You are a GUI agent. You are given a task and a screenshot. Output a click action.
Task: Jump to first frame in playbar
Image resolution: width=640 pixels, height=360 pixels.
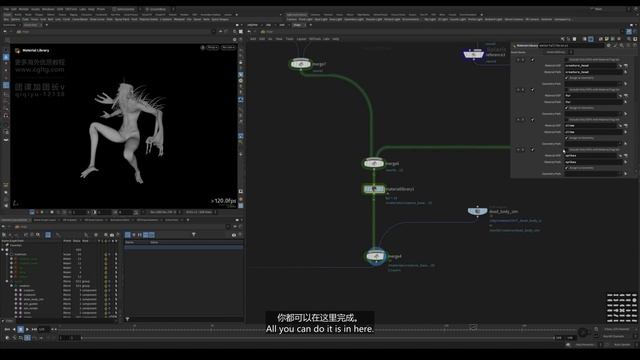pos(8,329)
